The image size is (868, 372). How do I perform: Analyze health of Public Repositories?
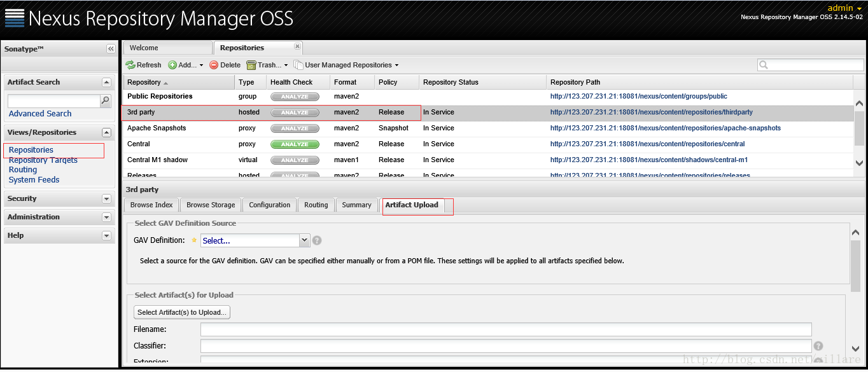[x=295, y=97]
